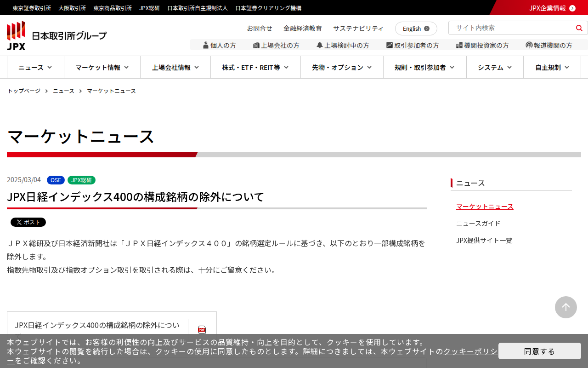Open the システム menu

pos(495,67)
